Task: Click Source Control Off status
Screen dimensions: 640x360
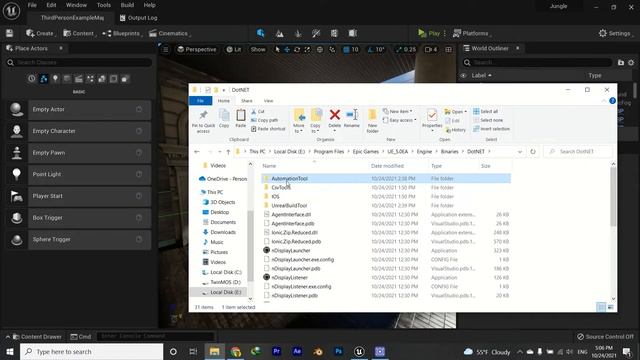Action: (605, 337)
